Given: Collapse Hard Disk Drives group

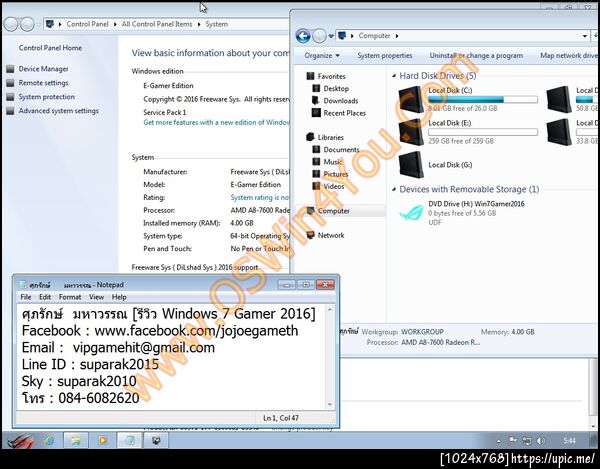Looking at the screenshot, I should (x=394, y=76).
